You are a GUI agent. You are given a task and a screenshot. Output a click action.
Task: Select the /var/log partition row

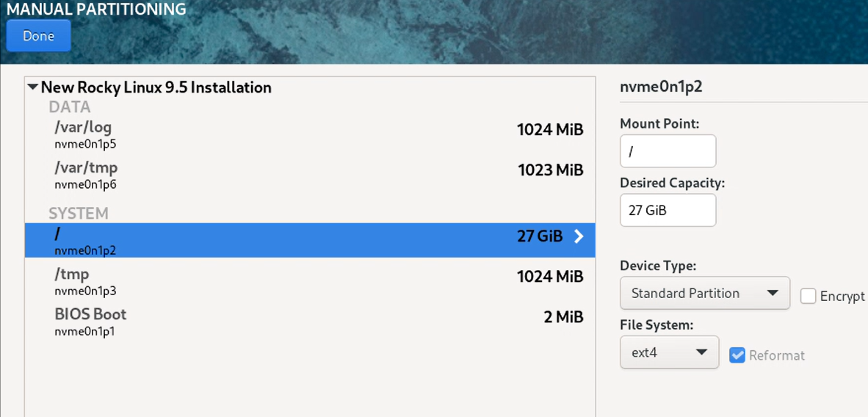tap(310, 135)
